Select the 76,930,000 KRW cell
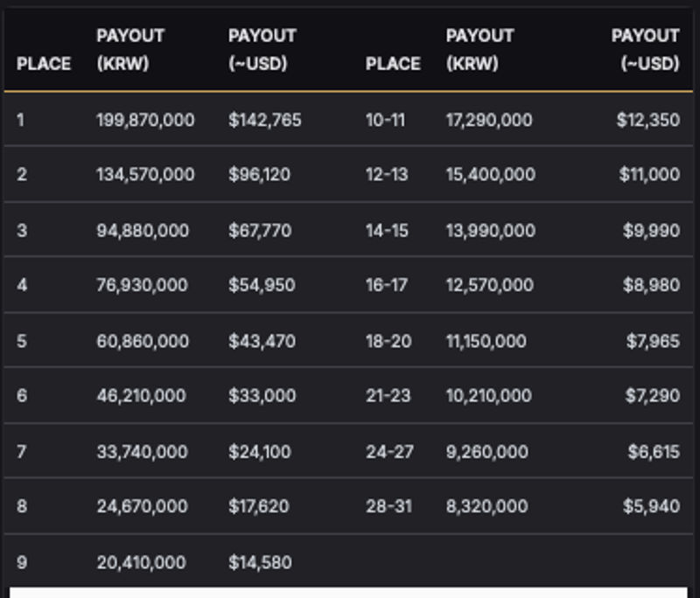Viewport: 700px width, 598px height. pos(142,284)
